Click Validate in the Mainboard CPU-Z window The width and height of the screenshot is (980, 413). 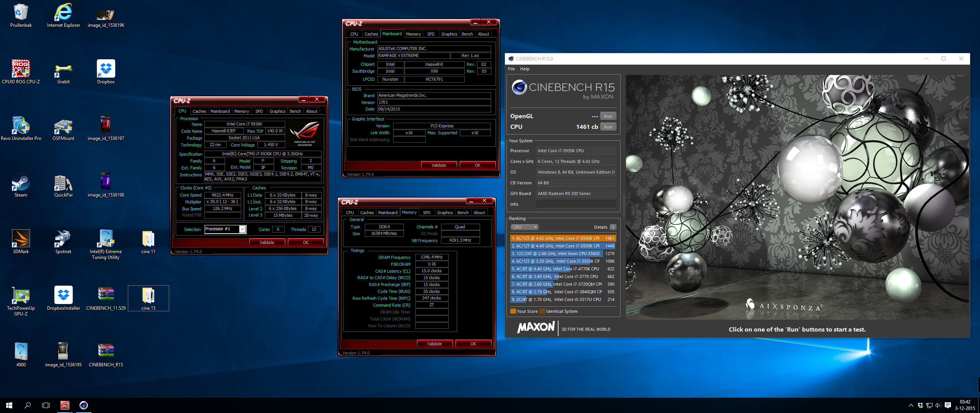[439, 165]
